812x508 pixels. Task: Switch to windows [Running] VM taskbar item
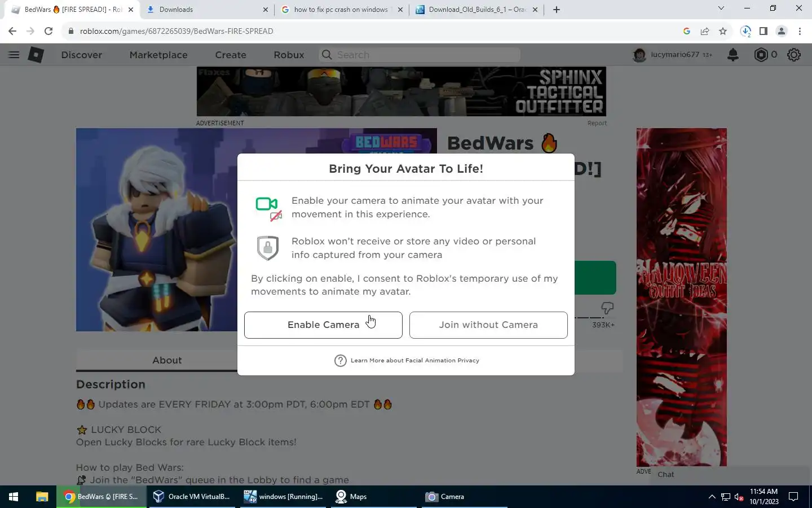point(284,497)
